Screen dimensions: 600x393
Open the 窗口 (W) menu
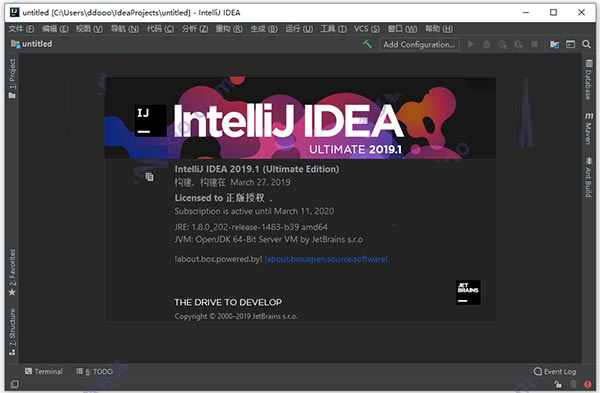tap(402, 29)
